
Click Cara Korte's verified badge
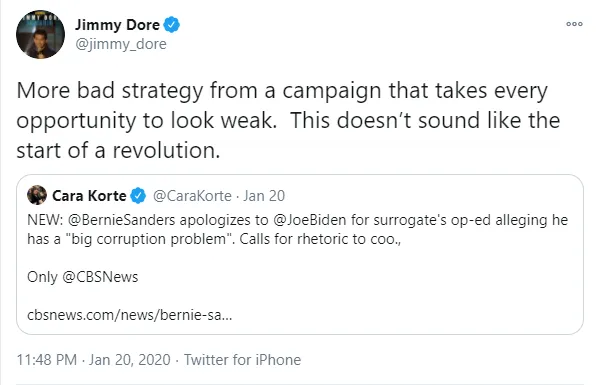pos(138,196)
